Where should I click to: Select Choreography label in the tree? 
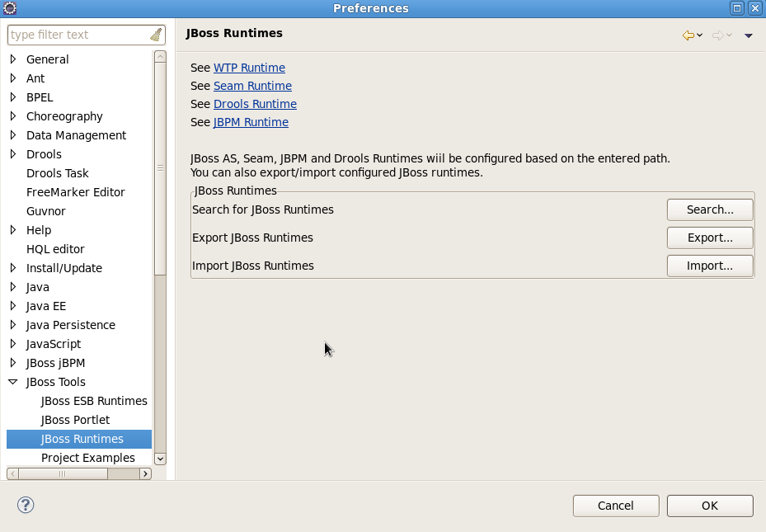coord(64,117)
